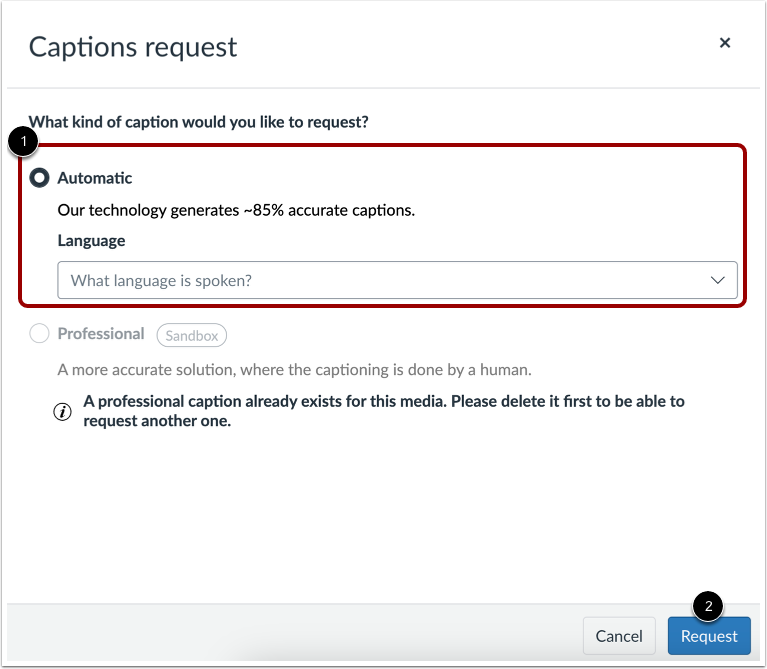Image resolution: width=767 pixels, height=669 pixels.
Task: Click the Captions request dialog title
Action: [x=133, y=46]
